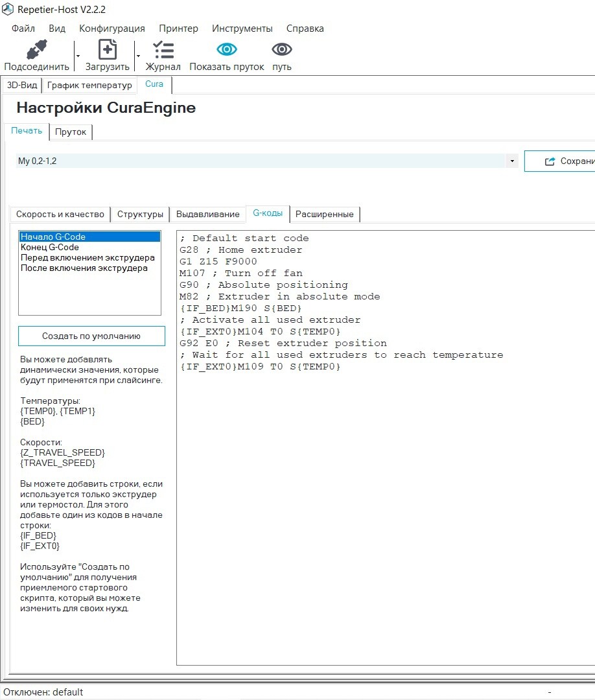Open the Расширенные tab
Image resolution: width=595 pixels, height=700 pixels.
(x=325, y=215)
